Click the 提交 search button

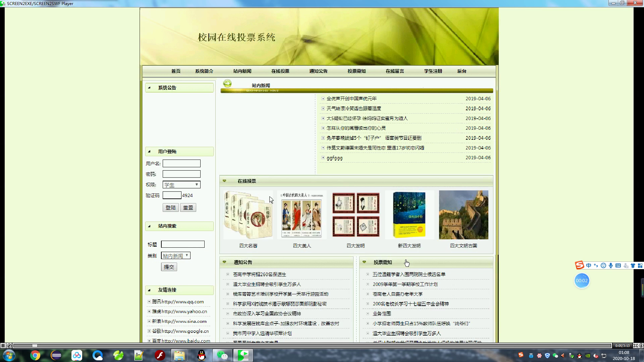coord(169,267)
